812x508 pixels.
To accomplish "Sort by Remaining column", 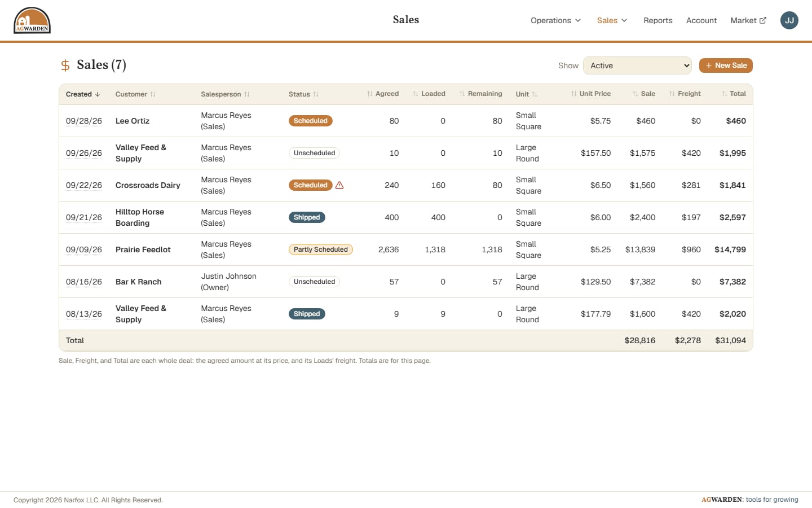I will (480, 94).
